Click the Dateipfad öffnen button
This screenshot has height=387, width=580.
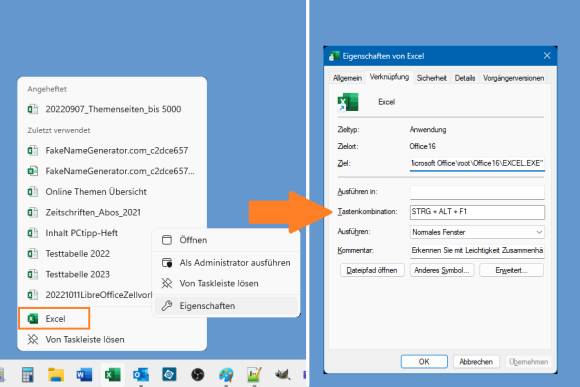[x=372, y=270]
